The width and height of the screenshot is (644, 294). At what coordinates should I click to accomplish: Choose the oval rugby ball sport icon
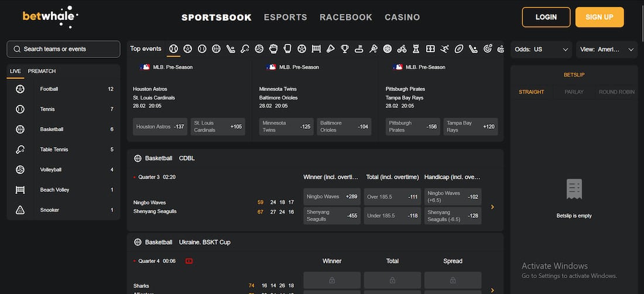[x=459, y=49]
